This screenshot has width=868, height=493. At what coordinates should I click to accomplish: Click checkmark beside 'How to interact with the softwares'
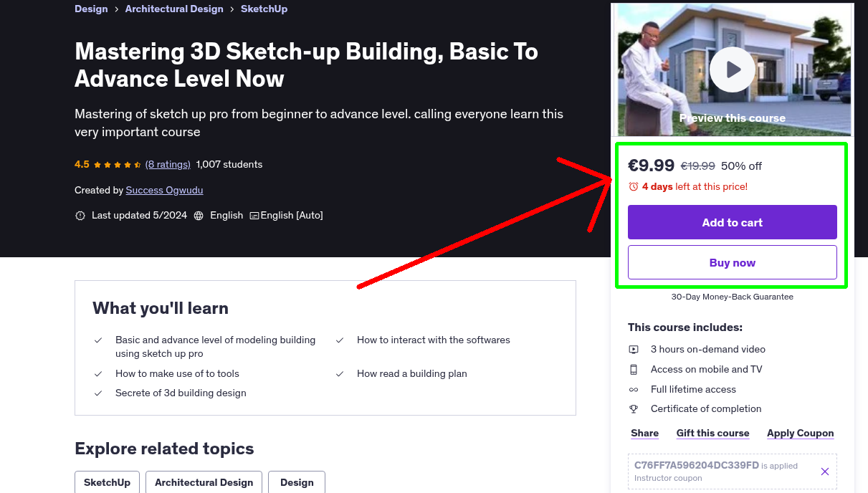click(x=340, y=340)
